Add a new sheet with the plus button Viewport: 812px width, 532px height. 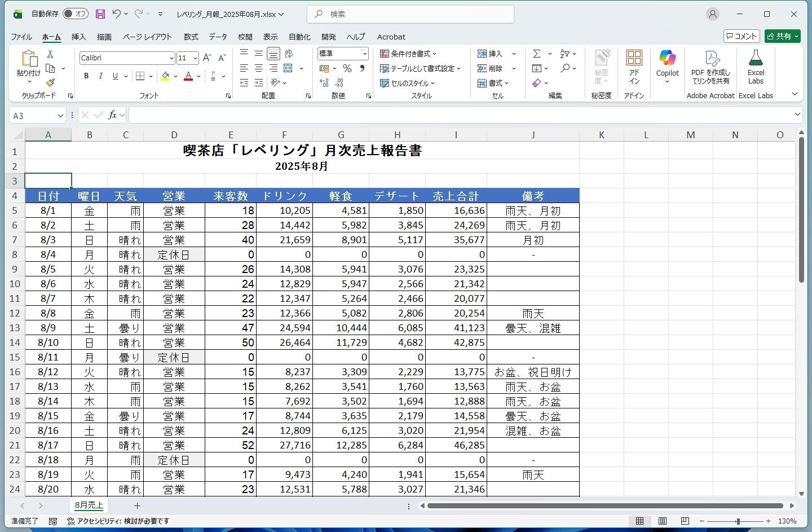click(137, 506)
